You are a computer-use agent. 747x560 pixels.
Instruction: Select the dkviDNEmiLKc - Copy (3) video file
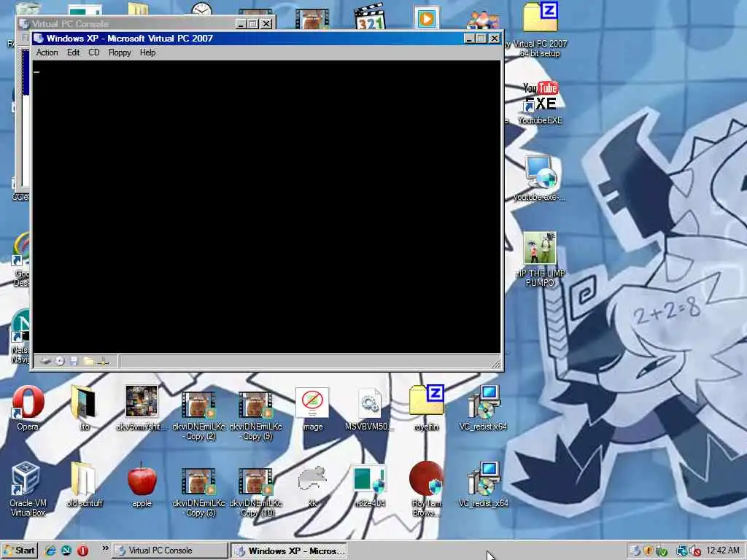tap(198, 491)
